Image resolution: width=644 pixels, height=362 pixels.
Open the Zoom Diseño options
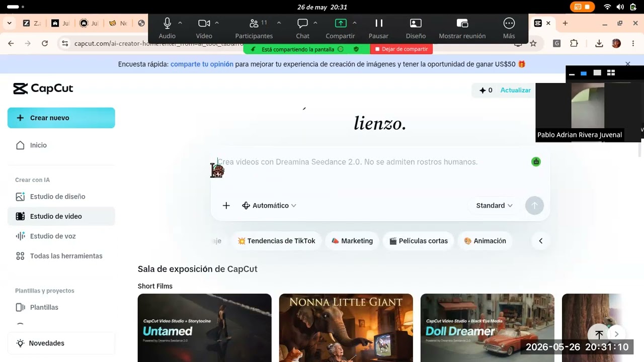point(416,28)
